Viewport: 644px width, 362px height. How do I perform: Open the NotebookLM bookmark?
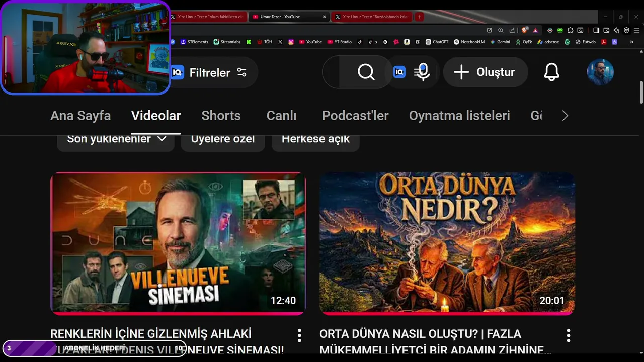point(469,42)
